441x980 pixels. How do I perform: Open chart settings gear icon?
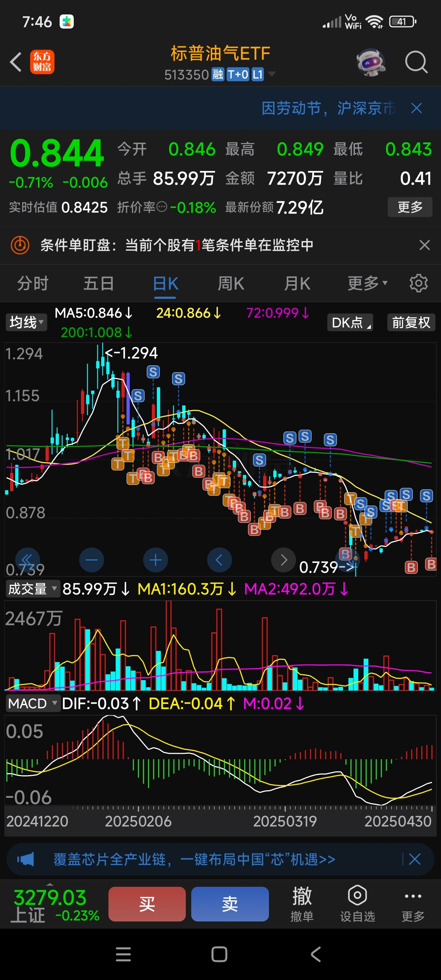pos(419,283)
